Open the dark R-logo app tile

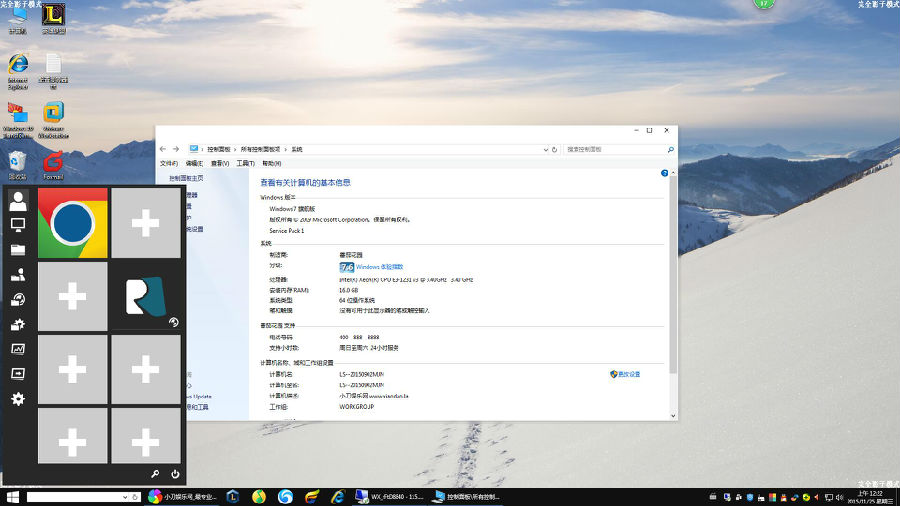[145, 297]
